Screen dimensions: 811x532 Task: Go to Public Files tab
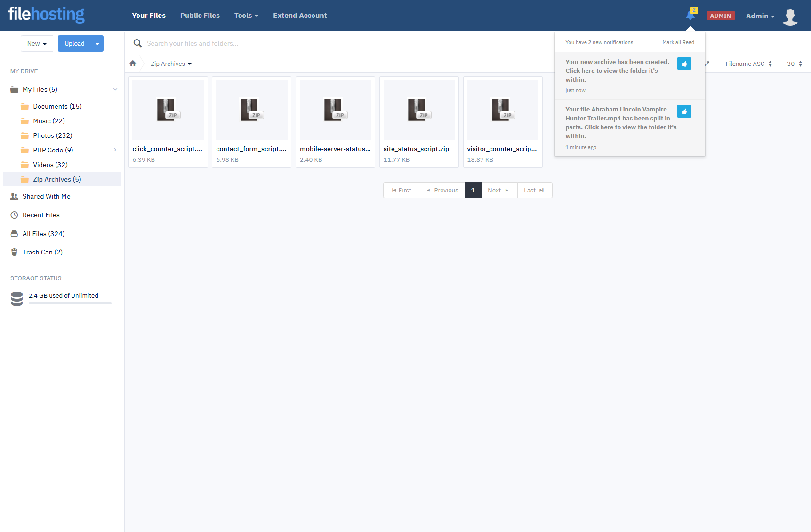click(x=200, y=16)
